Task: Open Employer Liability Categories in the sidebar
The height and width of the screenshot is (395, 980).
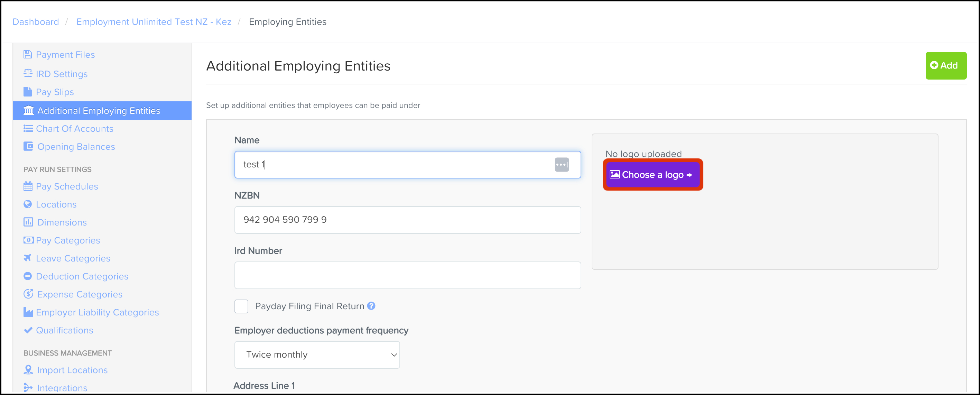Action: tap(98, 312)
